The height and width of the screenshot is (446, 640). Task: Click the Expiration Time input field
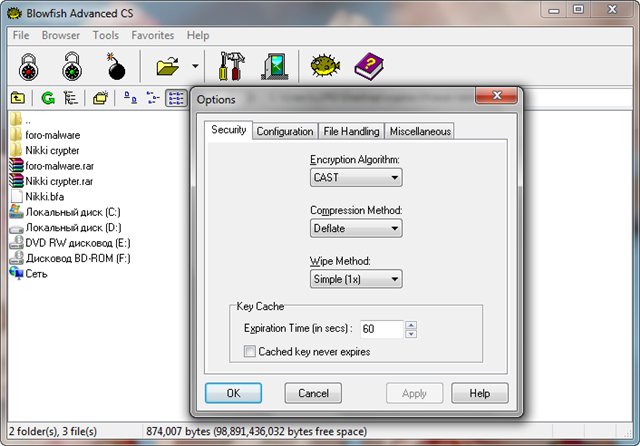click(x=382, y=329)
